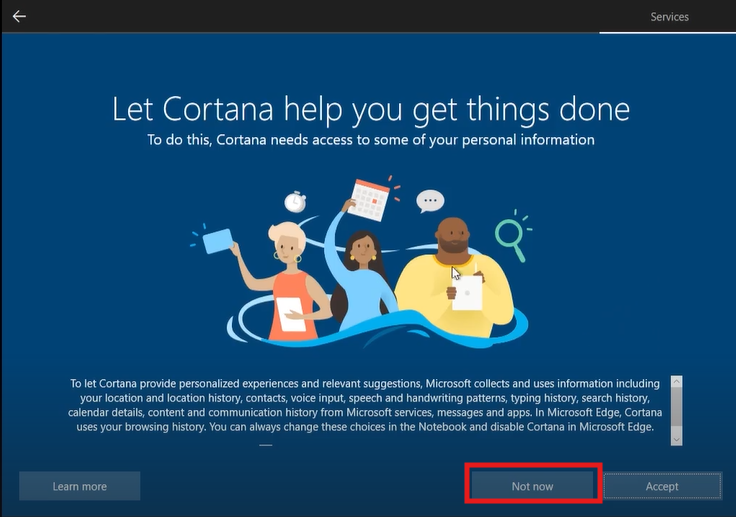Viewport: 736px width, 517px height.
Task: Click the heading 'Let Cortana help you get things done'
Action: click(x=371, y=109)
